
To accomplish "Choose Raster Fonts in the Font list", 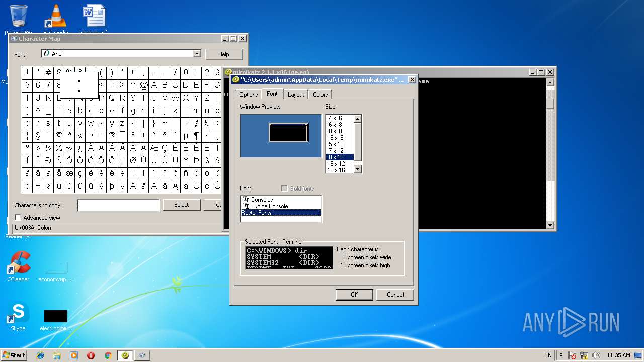I will (281, 213).
